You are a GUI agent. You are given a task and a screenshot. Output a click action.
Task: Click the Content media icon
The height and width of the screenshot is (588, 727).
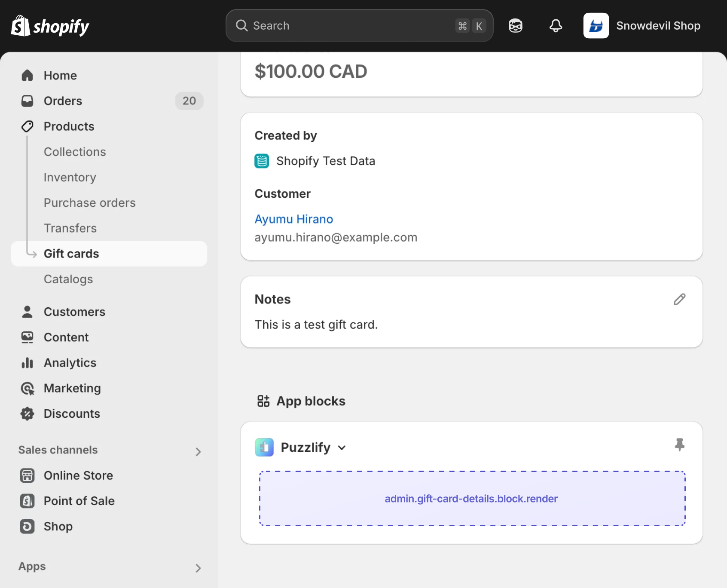click(x=27, y=337)
